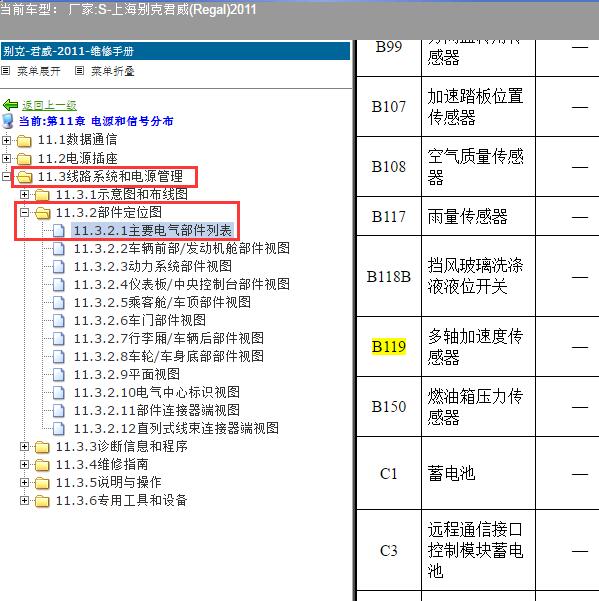Select the 11.3.4维修指南 folder label
This screenshot has height=601, width=599.
[102, 465]
